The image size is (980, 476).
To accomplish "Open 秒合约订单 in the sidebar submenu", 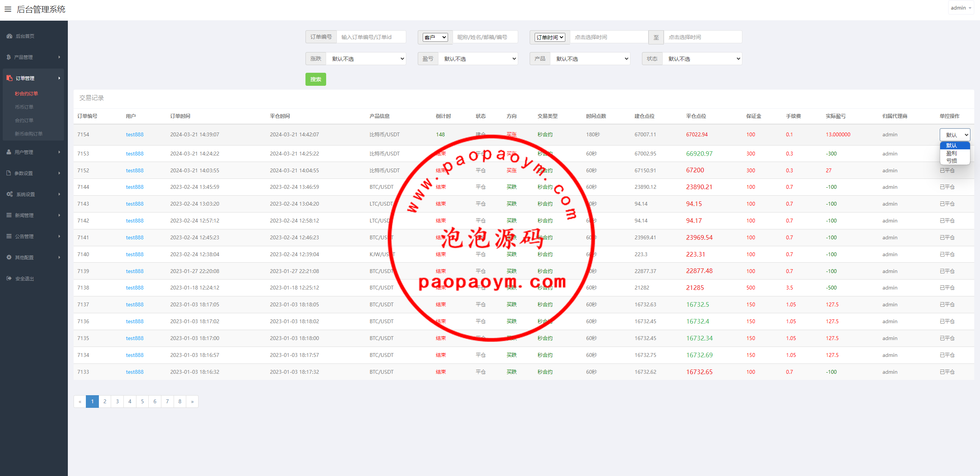I will point(26,93).
